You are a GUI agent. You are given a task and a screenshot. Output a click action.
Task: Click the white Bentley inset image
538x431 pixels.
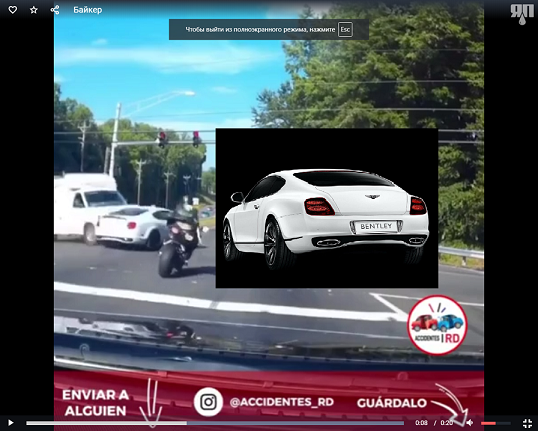pyautogui.click(x=327, y=208)
